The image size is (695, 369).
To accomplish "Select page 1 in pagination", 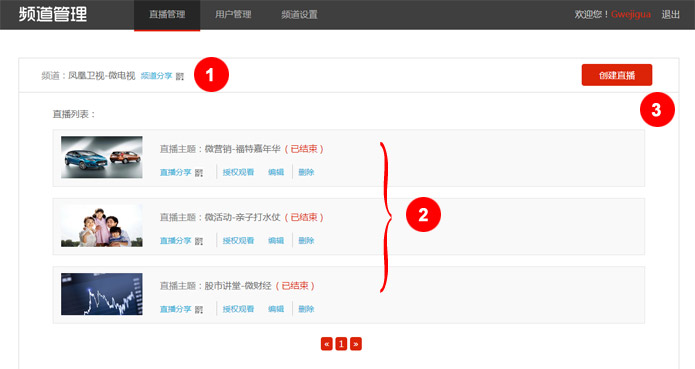I will click(341, 344).
